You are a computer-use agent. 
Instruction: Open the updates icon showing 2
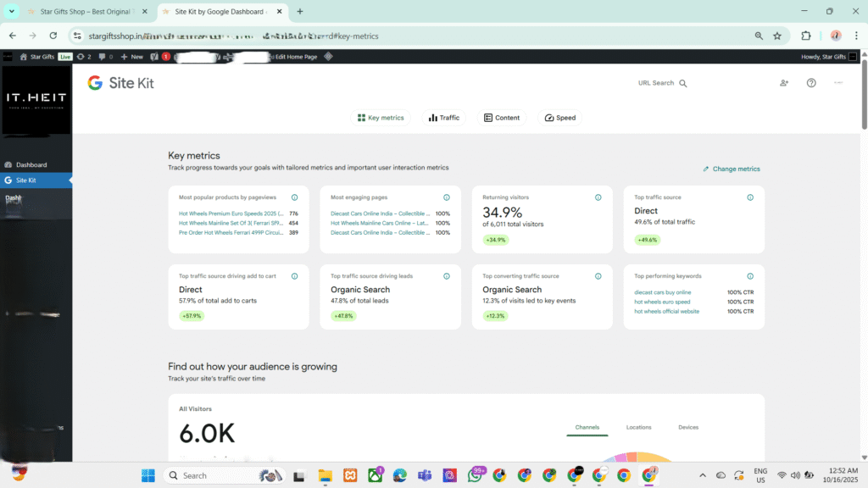84,57
